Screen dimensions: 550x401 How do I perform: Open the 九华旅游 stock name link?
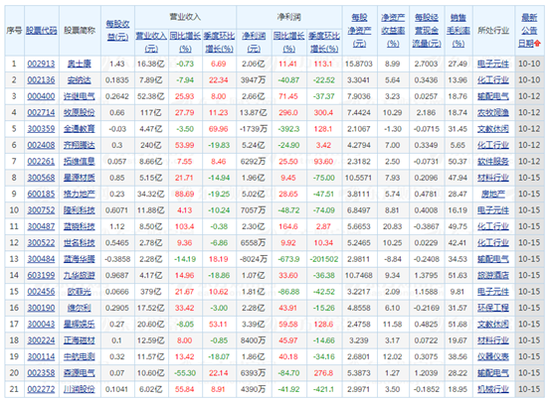(x=79, y=275)
